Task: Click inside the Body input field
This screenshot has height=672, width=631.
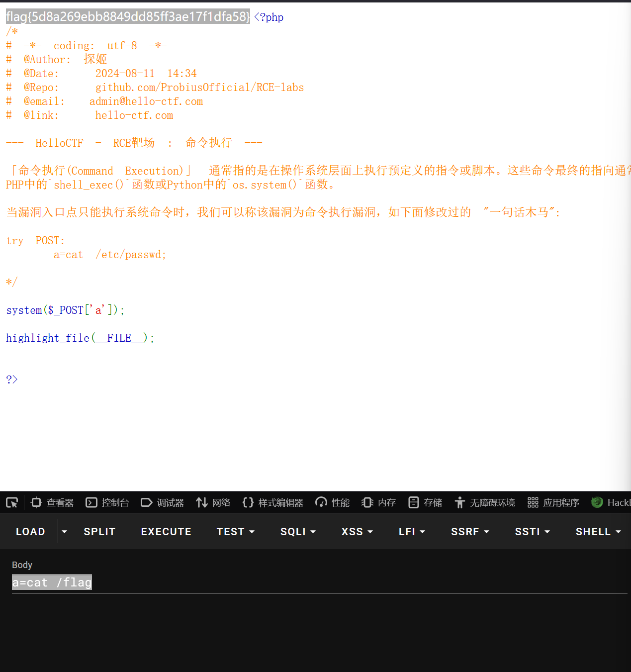Action: tap(52, 582)
